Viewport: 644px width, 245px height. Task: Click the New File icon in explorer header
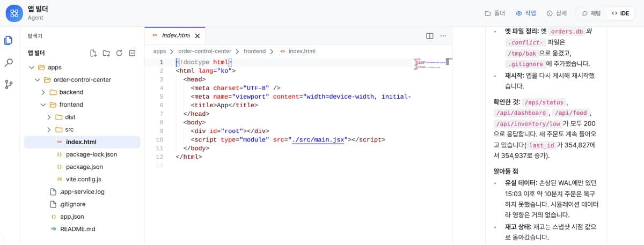click(93, 53)
